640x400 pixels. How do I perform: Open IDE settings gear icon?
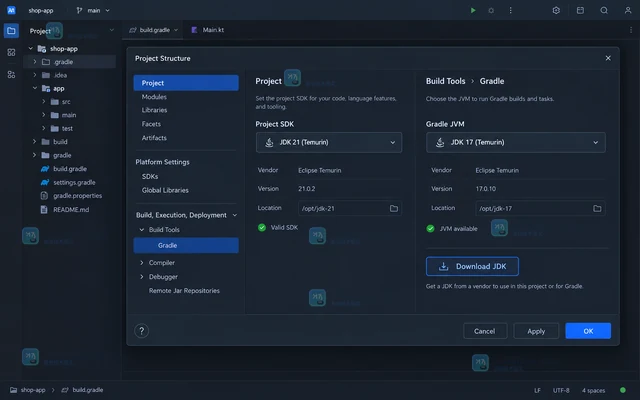coord(556,10)
